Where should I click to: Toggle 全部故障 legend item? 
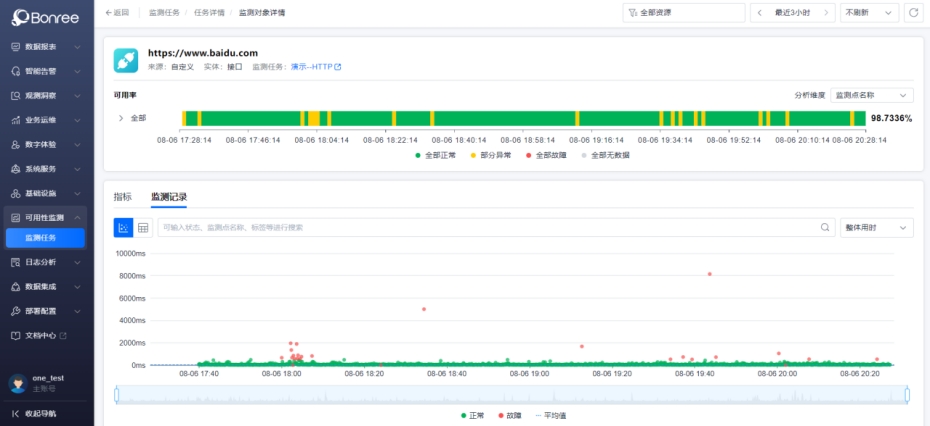point(546,155)
